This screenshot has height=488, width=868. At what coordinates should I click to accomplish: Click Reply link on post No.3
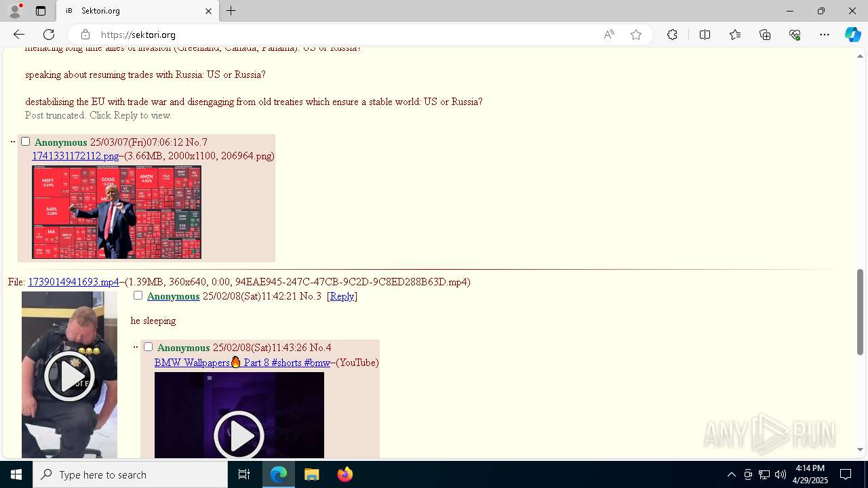click(342, 296)
